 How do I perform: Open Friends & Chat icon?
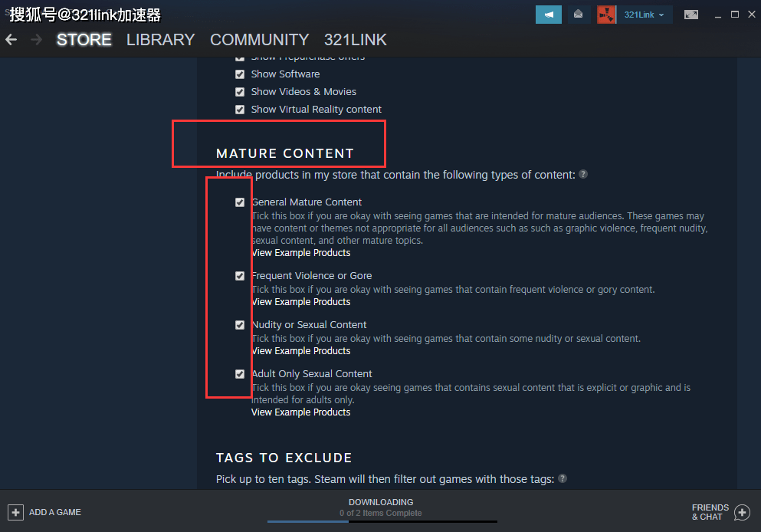742,512
